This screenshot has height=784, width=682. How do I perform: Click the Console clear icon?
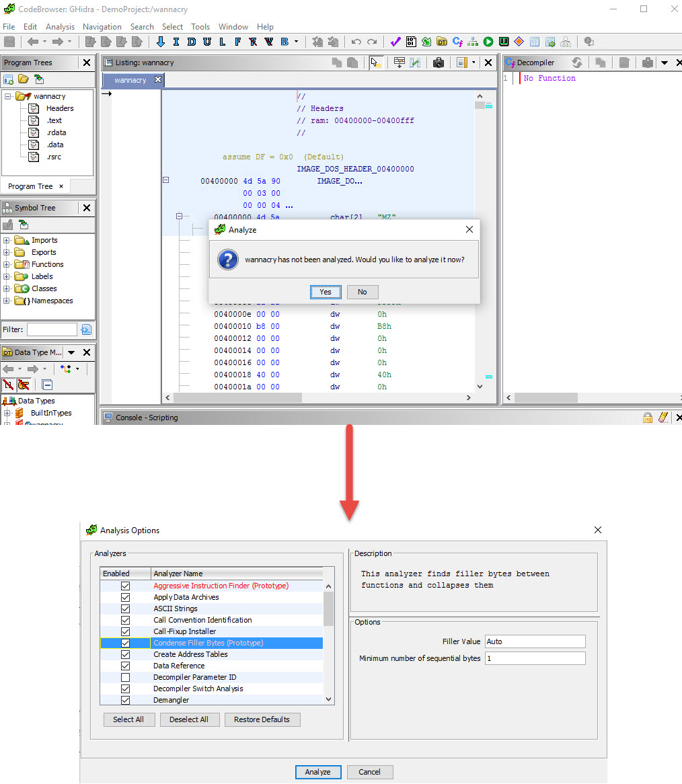663,418
